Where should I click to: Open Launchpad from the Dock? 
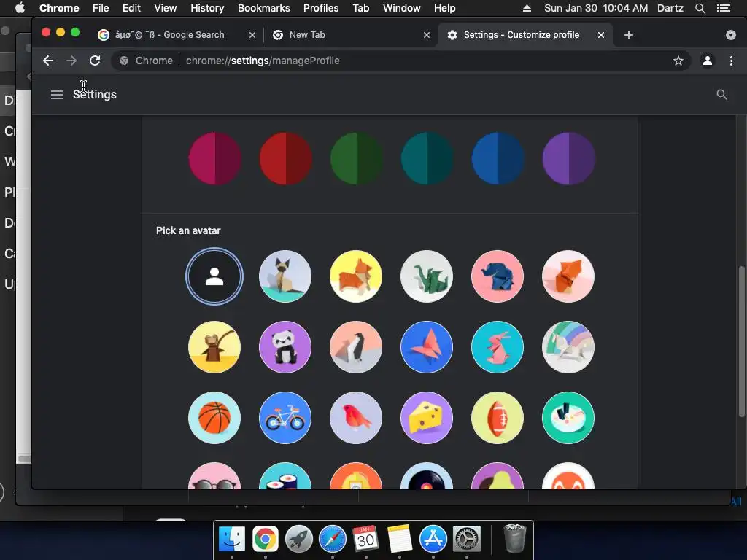coord(299,539)
